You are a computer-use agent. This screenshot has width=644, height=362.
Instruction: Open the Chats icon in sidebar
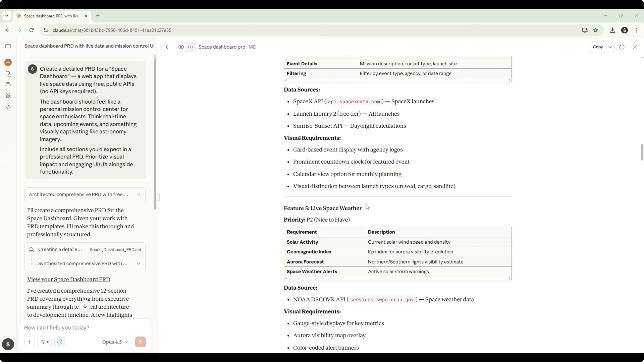pyautogui.click(x=8, y=74)
